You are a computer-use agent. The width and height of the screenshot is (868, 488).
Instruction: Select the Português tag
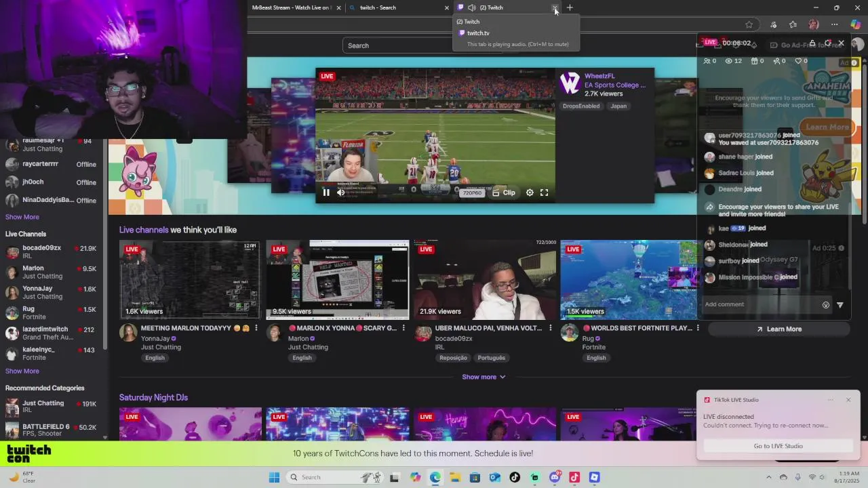[x=491, y=358]
